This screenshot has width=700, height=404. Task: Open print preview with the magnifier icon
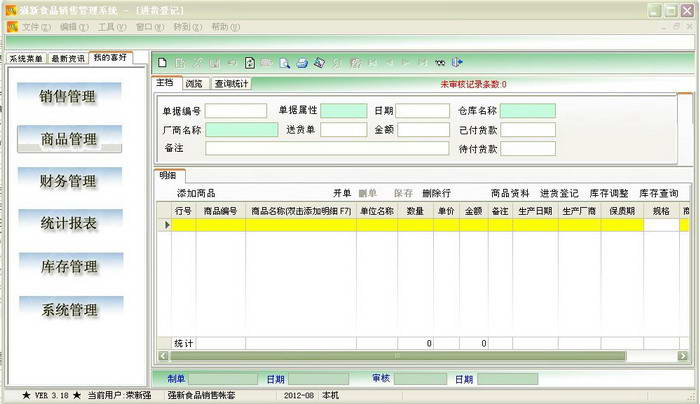click(284, 63)
